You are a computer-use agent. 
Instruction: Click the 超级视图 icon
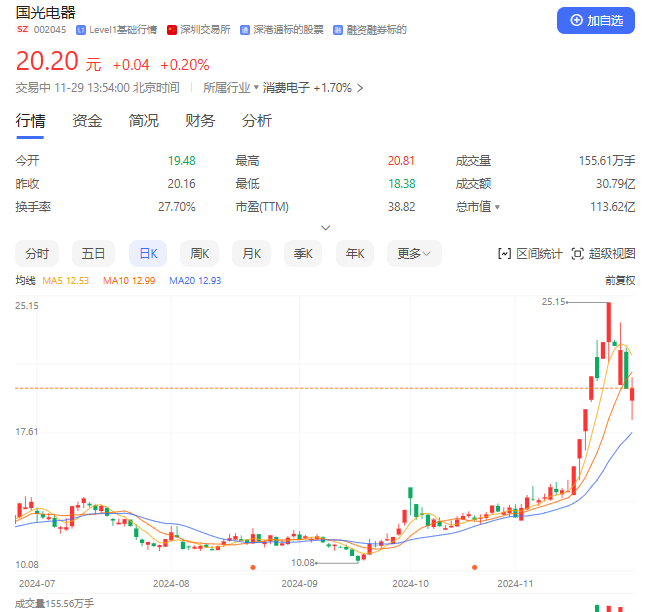[577, 254]
